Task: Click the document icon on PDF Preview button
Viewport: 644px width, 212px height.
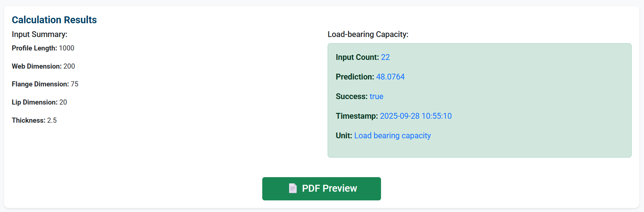Action: tap(292, 188)
